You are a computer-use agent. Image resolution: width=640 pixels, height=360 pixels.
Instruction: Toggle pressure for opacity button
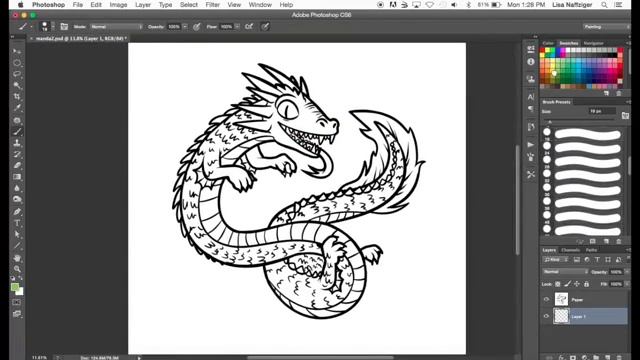[196, 27]
